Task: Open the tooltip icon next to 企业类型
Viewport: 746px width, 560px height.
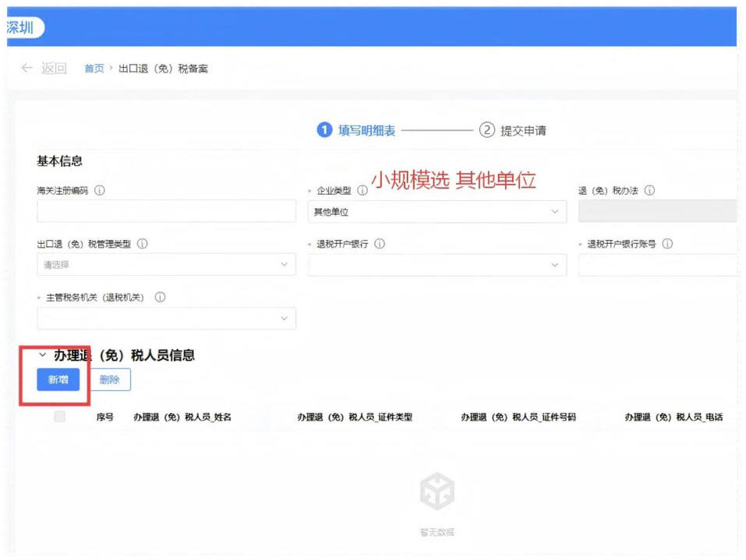Action: pyautogui.click(x=362, y=189)
